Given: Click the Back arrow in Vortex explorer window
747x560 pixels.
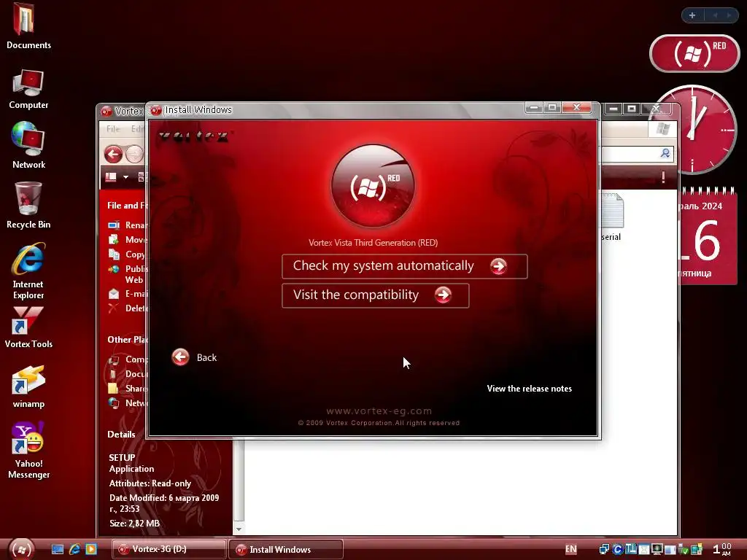Looking at the screenshot, I should click(x=113, y=155).
